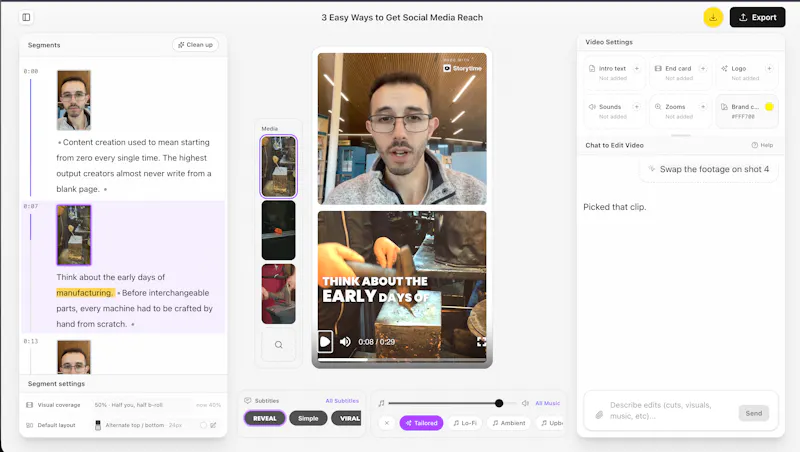
Task: Select the 0:07 segment b-roll thumbnail
Action: click(74, 235)
